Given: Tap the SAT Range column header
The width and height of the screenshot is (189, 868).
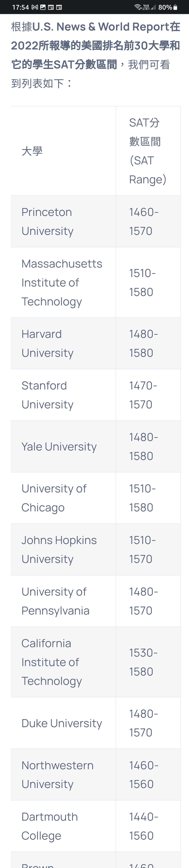Looking at the screenshot, I should 148,151.
